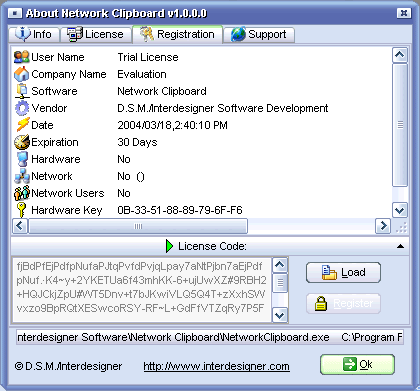The height and width of the screenshot is (391, 420).
Task: Click the License tab's icon
Action: 74,34
